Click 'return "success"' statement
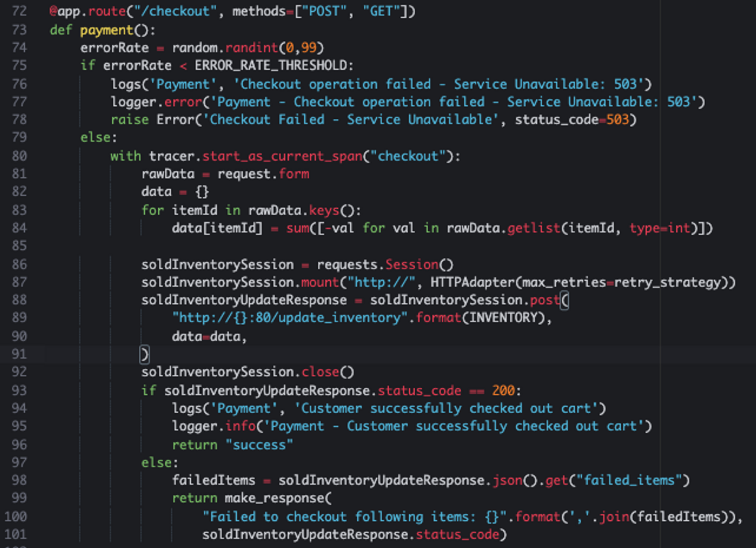The image size is (756, 548). click(x=233, y=445)
